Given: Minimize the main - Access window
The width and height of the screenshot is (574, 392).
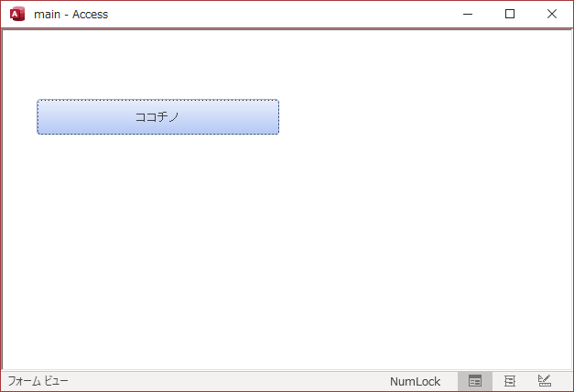Looking at the screenshot, I should pos(468,14).
